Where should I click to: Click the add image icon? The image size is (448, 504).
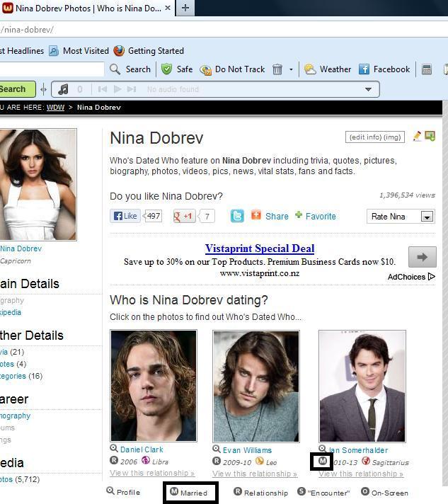[430, 136]
